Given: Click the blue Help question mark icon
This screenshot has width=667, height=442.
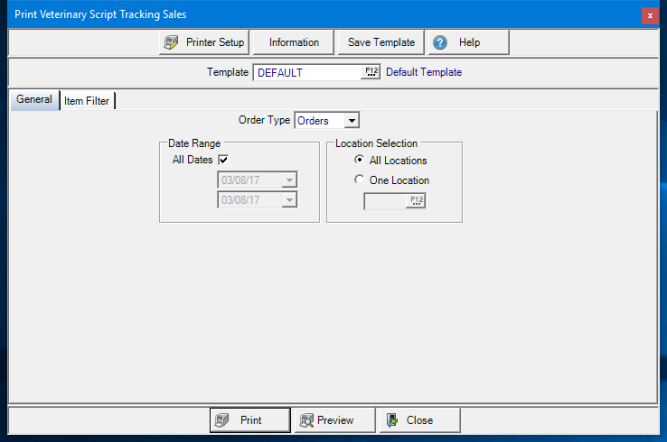Looking at the screenshot, I should [x=440, y=43].
